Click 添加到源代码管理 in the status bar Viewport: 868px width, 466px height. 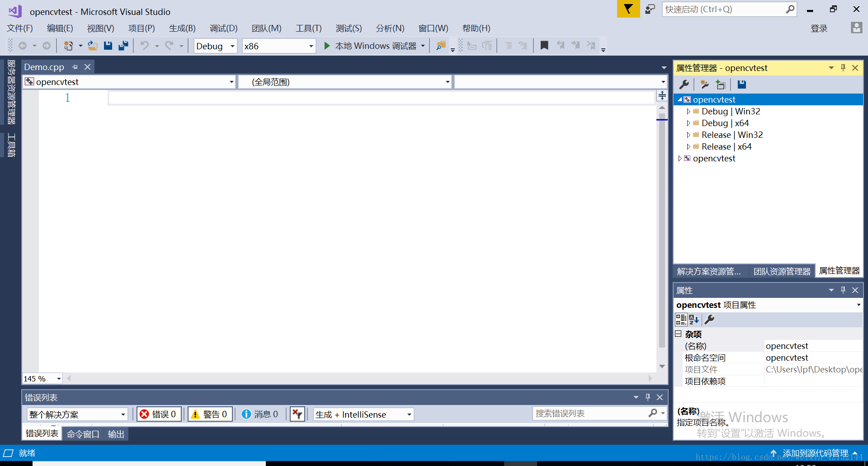[815, 452]
